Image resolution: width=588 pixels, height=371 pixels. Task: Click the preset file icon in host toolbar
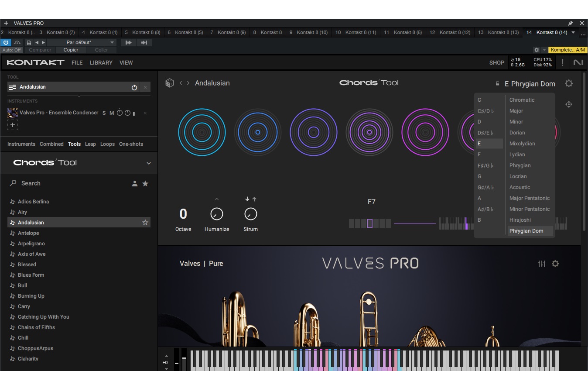pos(29,42)
